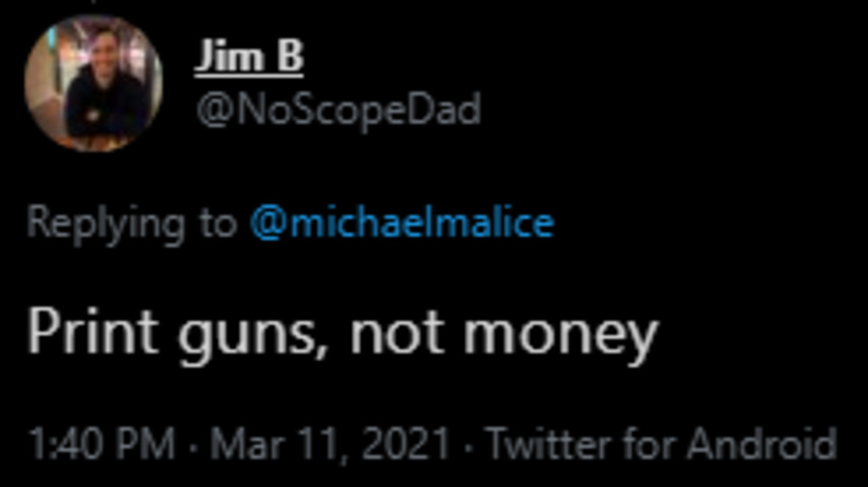Viewport: 868px width, 487px height.
Task: Open the 1:40 PM timestamp
Action: pos(102,444)
